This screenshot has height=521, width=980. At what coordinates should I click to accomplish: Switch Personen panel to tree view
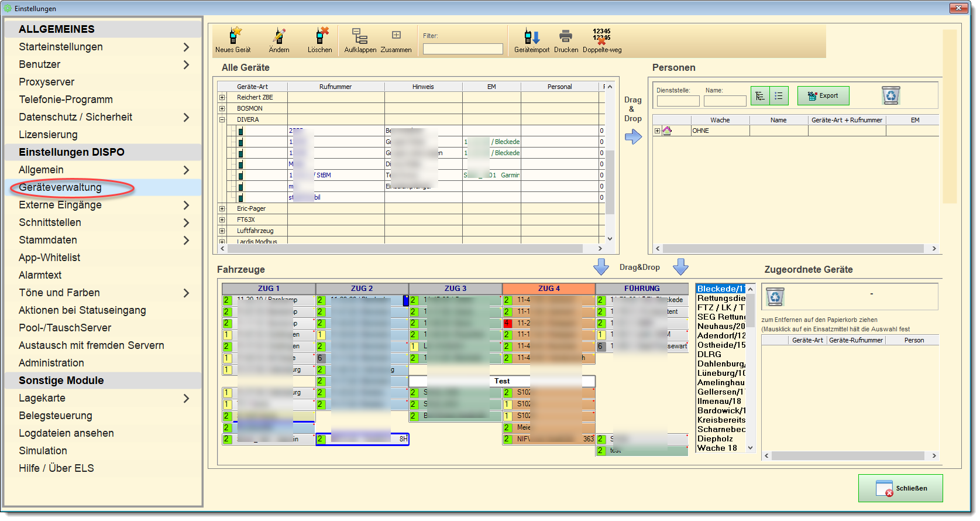760,96
